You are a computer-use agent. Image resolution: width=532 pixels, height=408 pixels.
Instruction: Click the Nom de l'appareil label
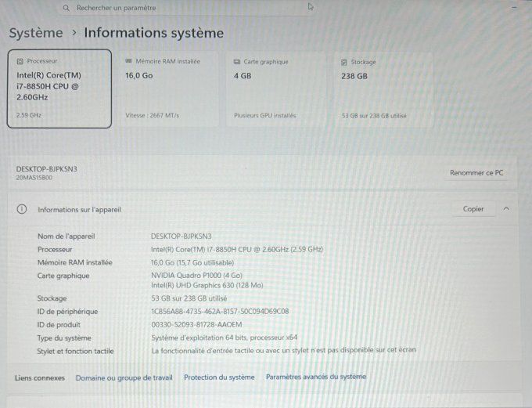[x=66, y=236]
